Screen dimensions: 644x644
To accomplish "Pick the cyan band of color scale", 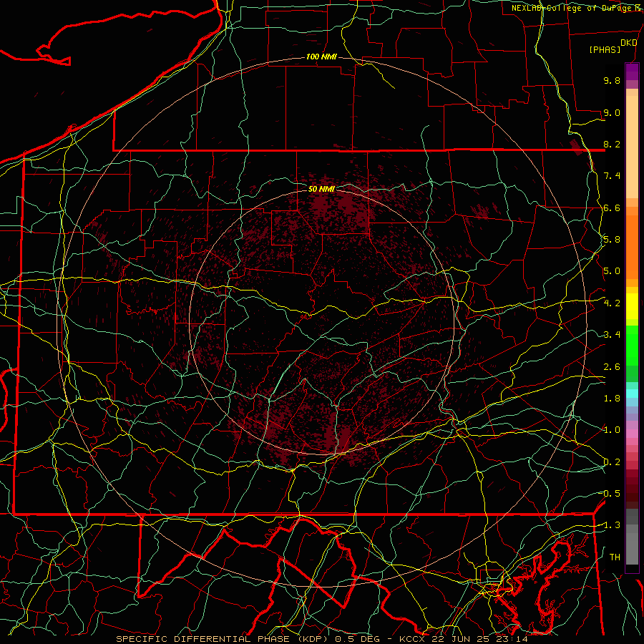I will 632,394.
